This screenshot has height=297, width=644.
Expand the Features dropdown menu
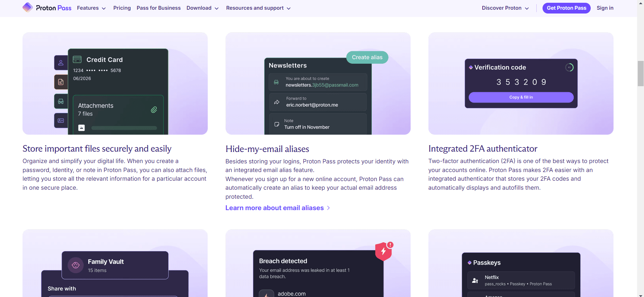[91, 8]
